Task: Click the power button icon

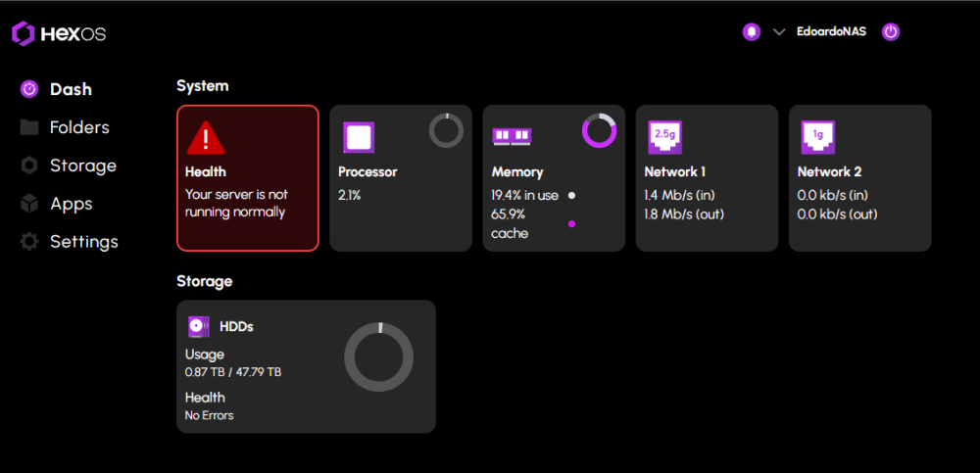Action: (x=890, y=31)
